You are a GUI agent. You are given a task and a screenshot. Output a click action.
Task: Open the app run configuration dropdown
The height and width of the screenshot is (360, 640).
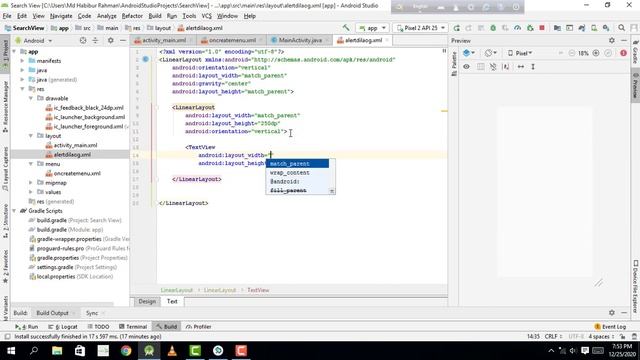[372, 28]
